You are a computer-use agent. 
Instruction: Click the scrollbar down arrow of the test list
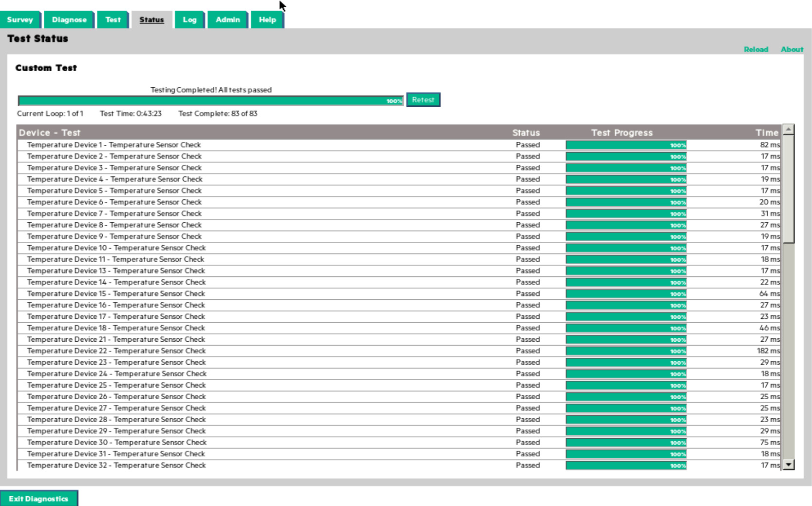click(789, 465)
